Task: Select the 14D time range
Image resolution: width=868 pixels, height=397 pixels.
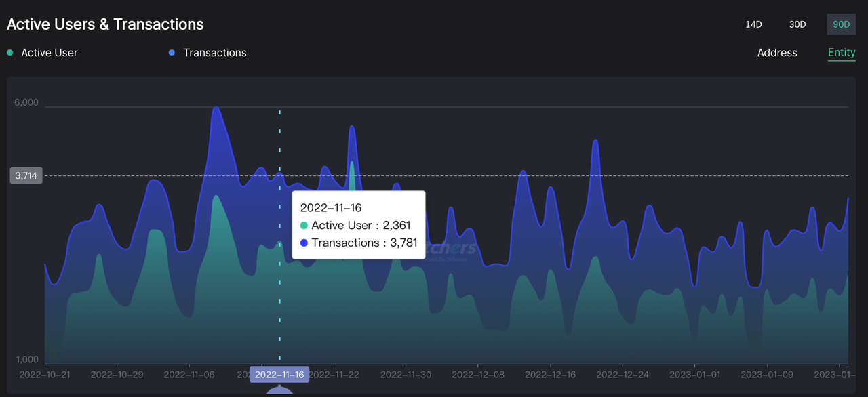Action: point(753,24)
